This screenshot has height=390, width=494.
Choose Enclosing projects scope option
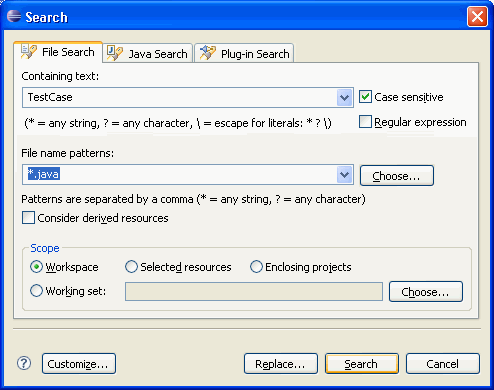[256, 267]
